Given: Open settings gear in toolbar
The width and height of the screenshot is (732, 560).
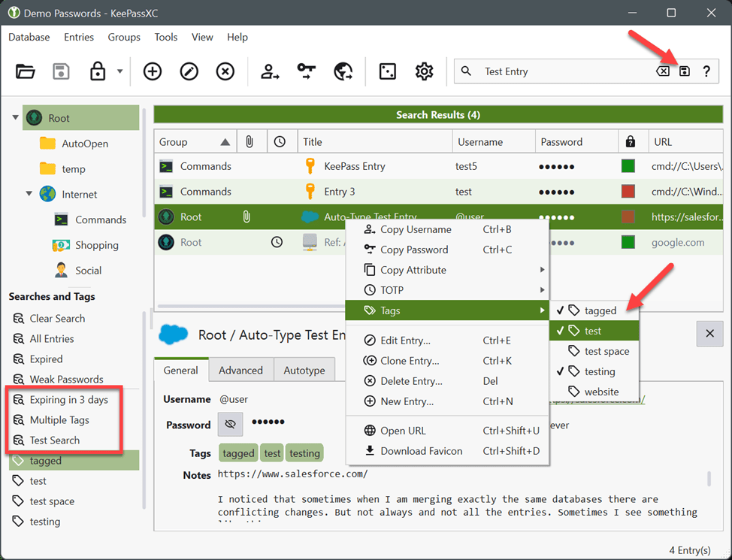Looking at the screenshot, I should [424, 71].
